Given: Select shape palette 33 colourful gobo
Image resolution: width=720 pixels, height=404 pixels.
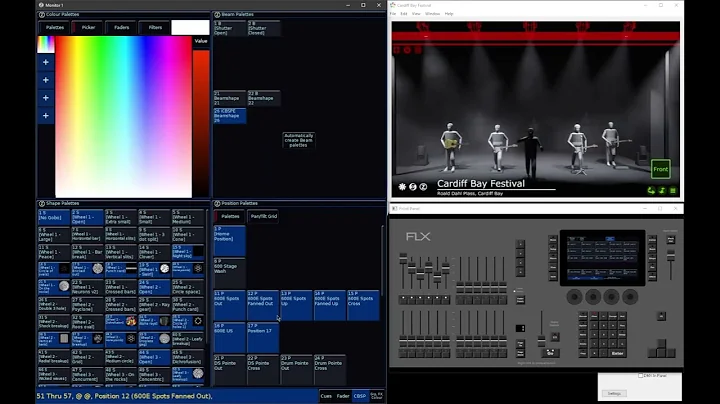Looking at the screenshot, I should [x=121, y=322].
